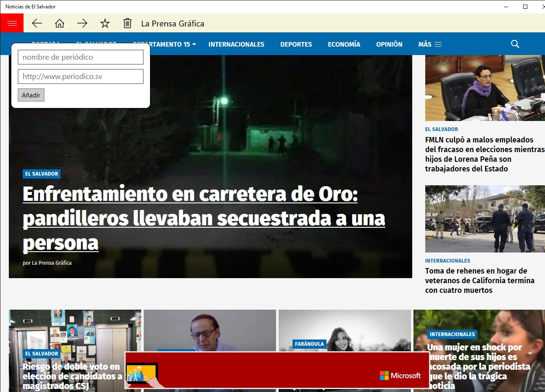Open the Opinión section
The image size is (545, 392).
tap(389, 44)
